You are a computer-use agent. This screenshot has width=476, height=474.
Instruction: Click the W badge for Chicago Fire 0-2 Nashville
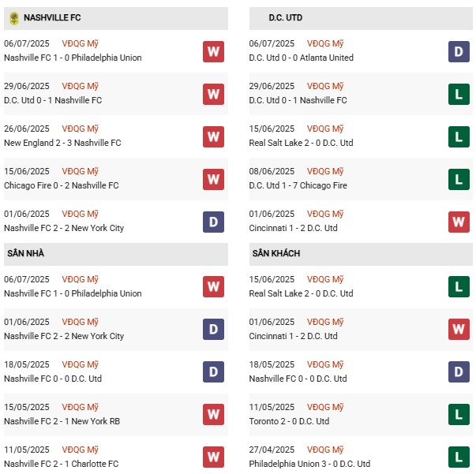click(213, 179)
